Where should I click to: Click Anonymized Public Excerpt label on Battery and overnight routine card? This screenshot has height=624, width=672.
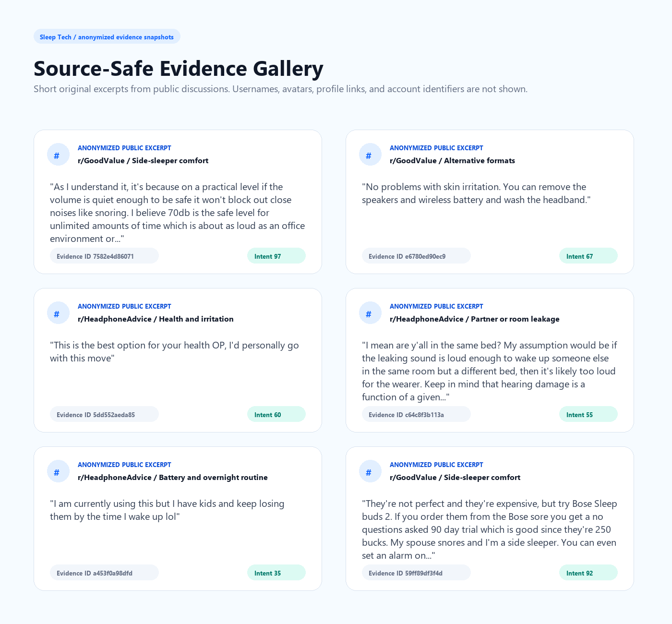(124, 465)
